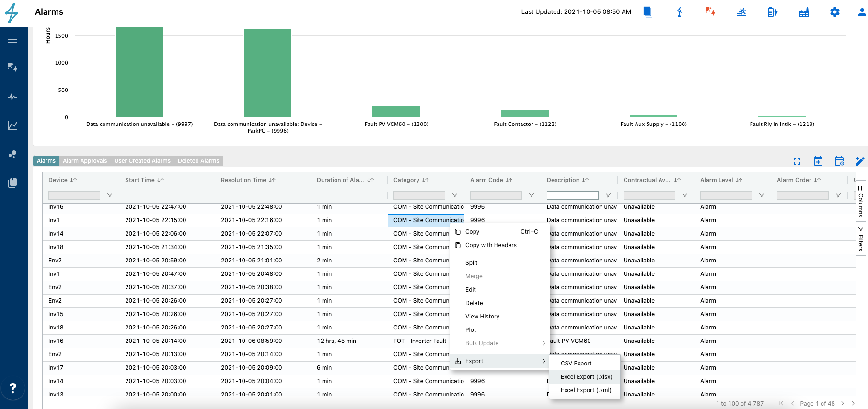This screenshot has height=409, width=868.
Task: Click the Description filter input field
Action: click(572, 195)
